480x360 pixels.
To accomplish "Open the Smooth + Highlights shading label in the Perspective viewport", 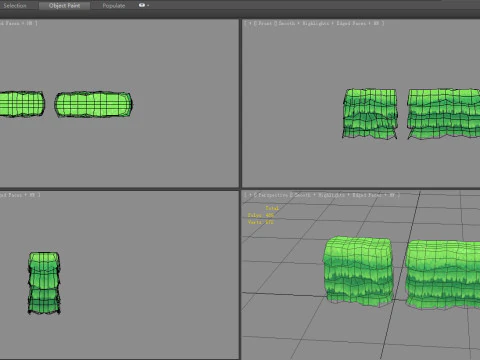I will [319, 195].
